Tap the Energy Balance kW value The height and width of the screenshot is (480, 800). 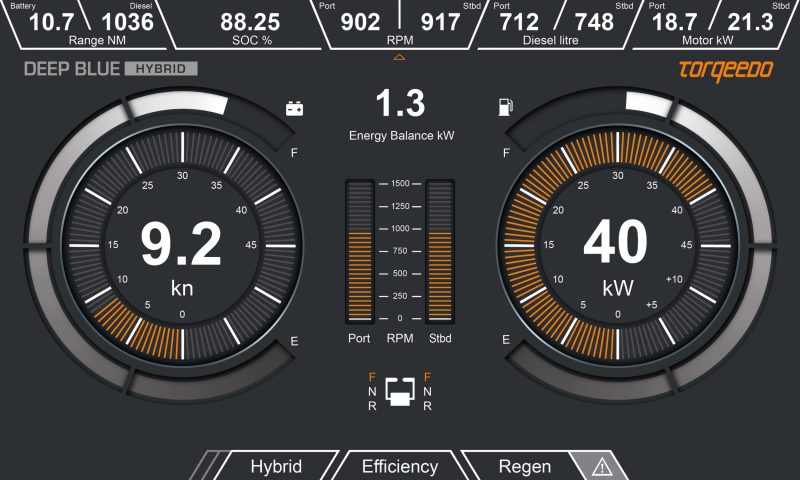click(x=399, y=104)
